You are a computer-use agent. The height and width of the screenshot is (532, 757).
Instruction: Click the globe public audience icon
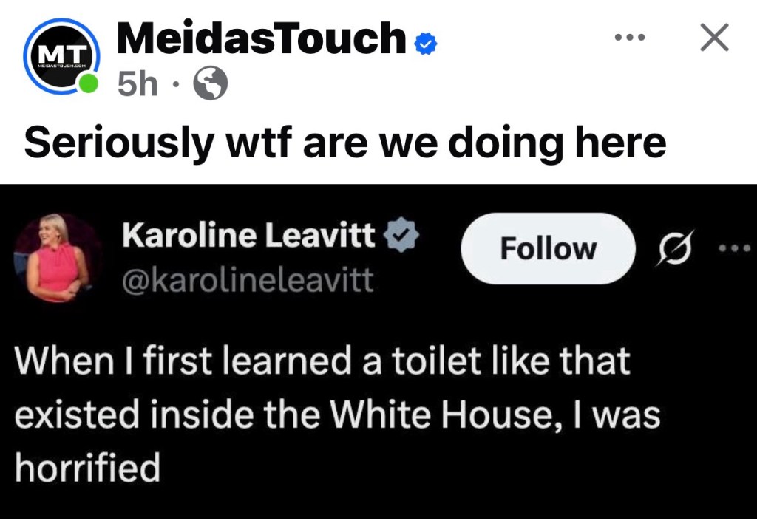(x=210, y=84)
